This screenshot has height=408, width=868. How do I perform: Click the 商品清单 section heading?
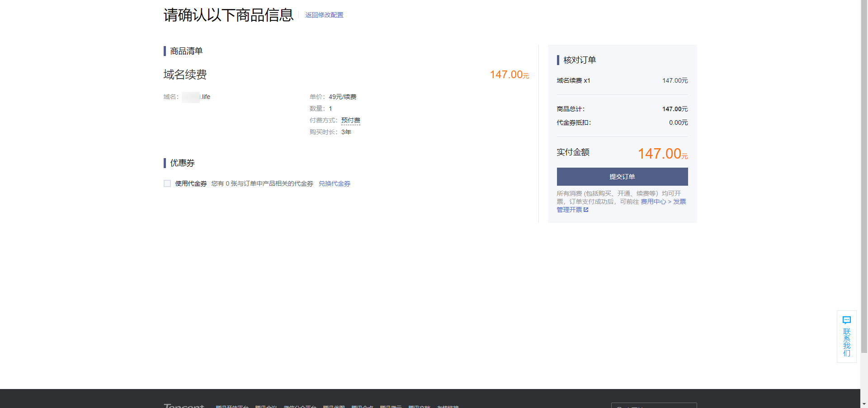(x=186, y=51)
